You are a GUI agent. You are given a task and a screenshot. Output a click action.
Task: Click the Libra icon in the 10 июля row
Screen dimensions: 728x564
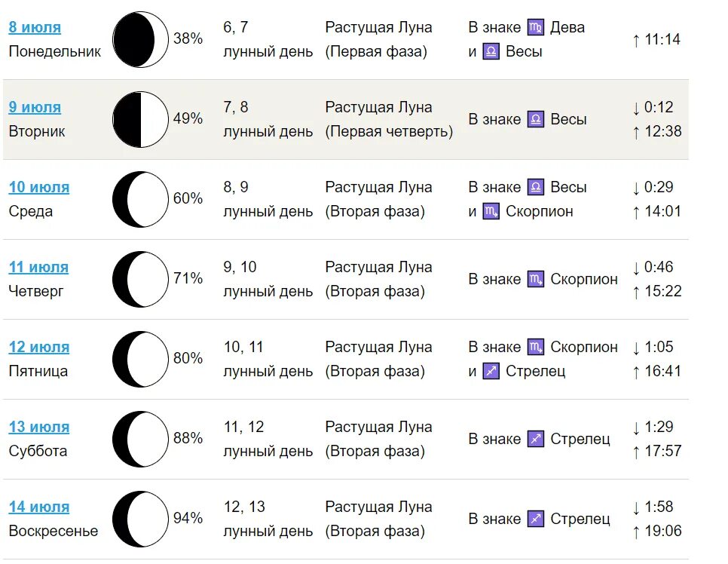[536, 187]
